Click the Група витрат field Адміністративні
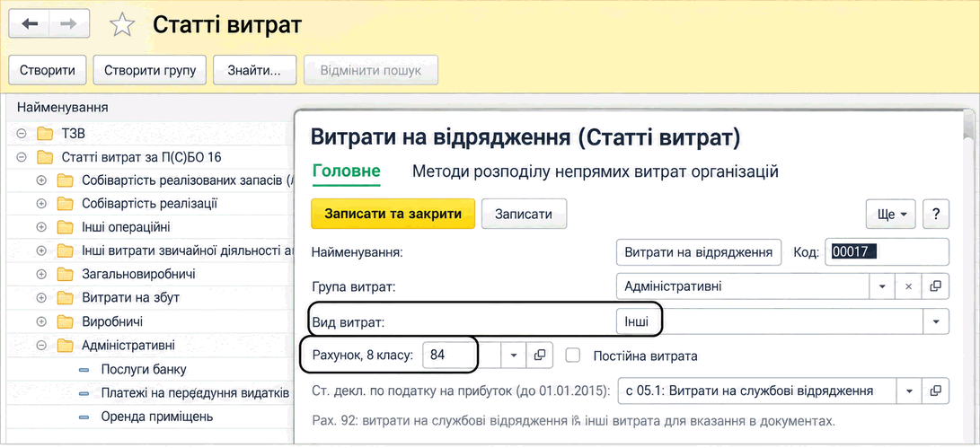980x448 pixels. (x=743, y=286)
